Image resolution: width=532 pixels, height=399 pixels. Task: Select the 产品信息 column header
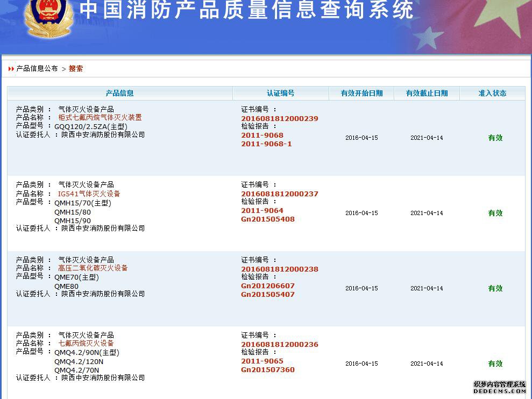point(119,93)
